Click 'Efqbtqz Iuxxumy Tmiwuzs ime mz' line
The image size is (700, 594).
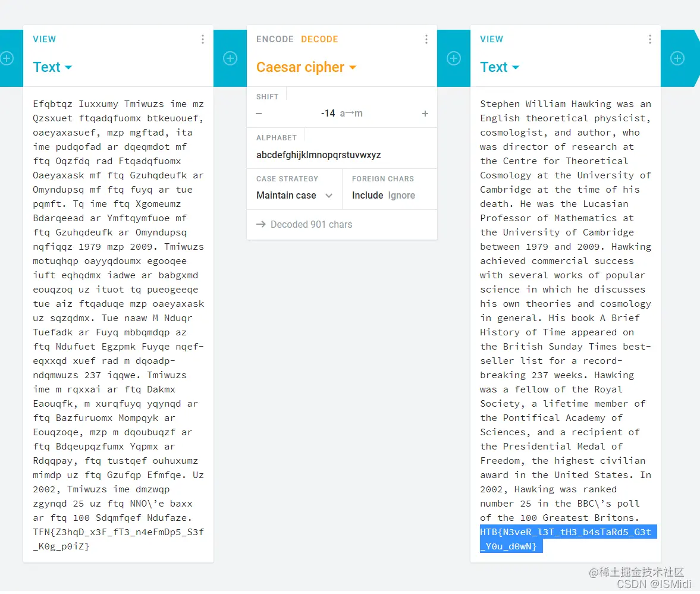[118, 104]
